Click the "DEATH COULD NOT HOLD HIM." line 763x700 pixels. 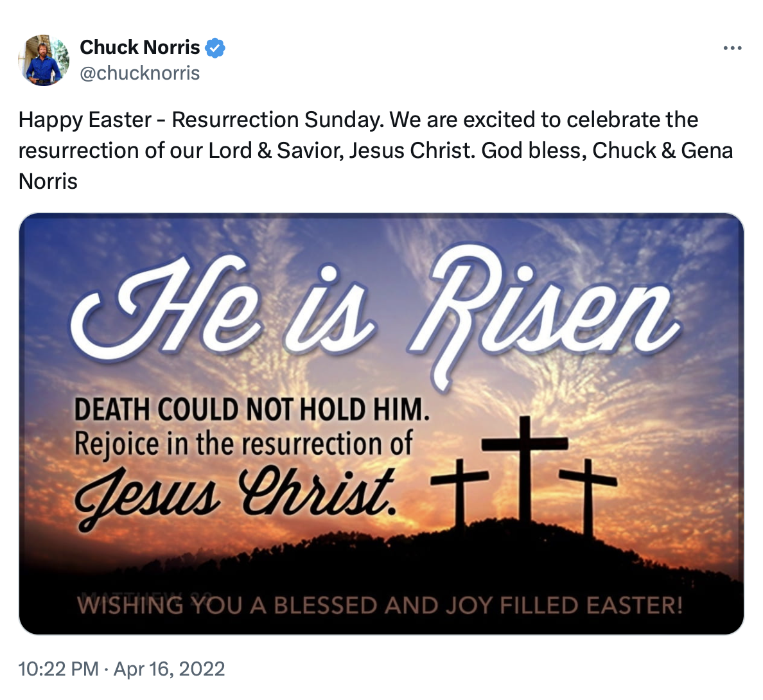coord(252,409)
